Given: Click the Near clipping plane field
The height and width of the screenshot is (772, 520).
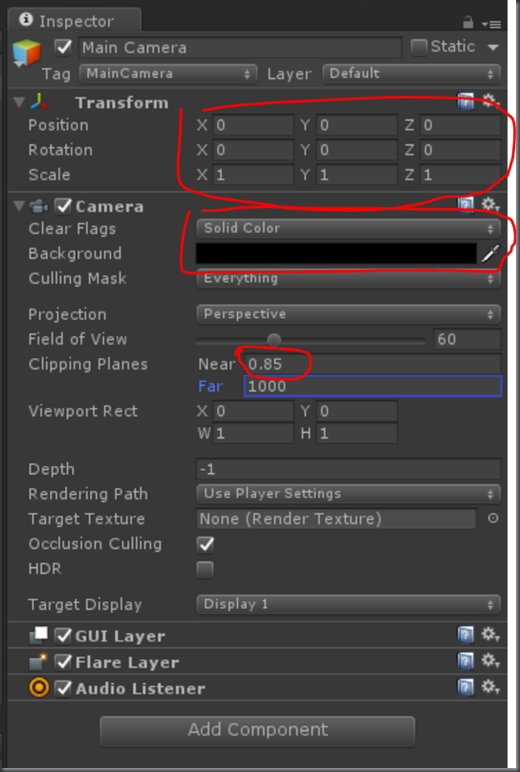Looking at the screenshot, I should (x=373, y=364).
